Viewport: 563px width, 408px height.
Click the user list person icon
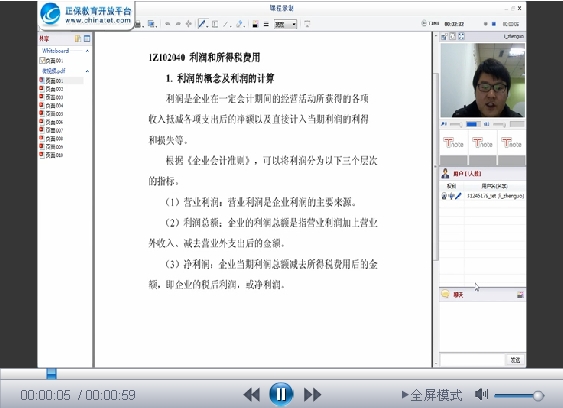point(445,173)
